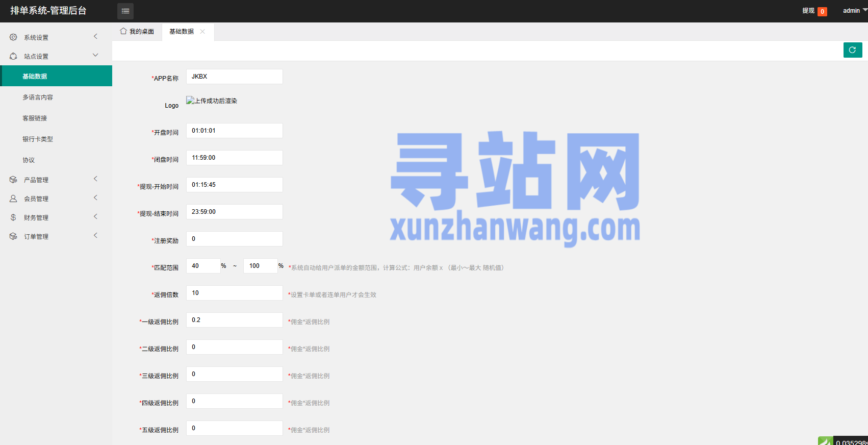This screenshot has width=868, height=445.
Task: Click the 产品管理 cube icon
Action: (13, 180)
